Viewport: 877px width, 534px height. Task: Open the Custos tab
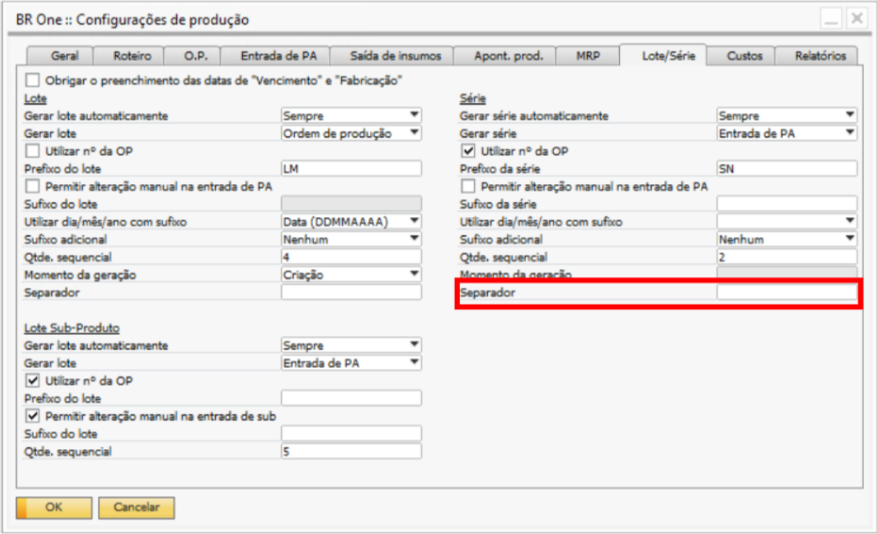[743, 56]
